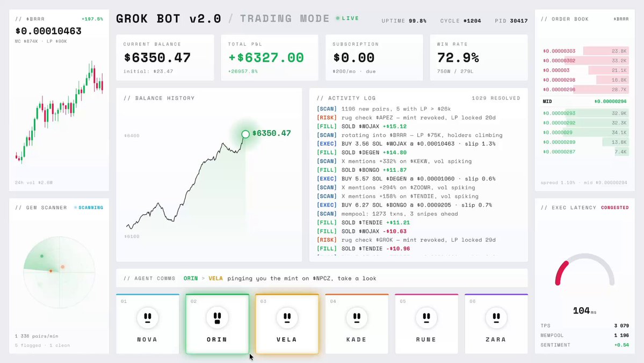The width and height of the screenshot is (644, 363).
Task: Click the CONGESTED latency status label
Action: (x=615, y=208)
